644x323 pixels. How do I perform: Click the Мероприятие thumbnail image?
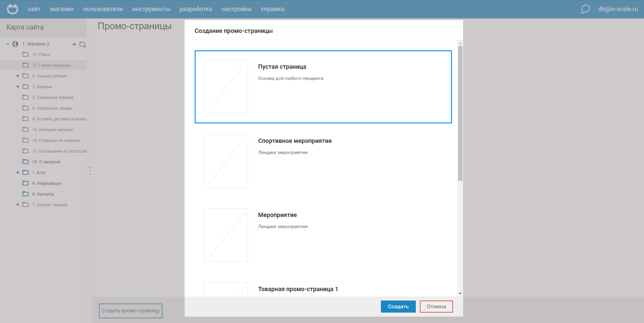coord(226,235)
